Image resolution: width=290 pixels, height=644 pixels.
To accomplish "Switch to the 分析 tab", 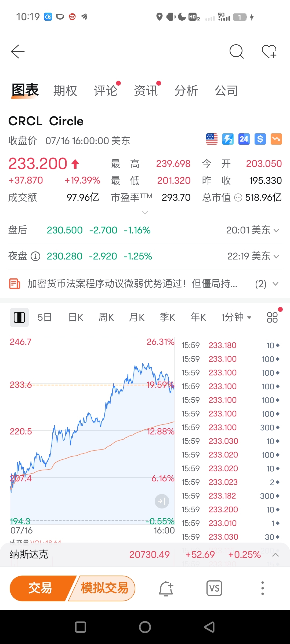I will point(186,91).
